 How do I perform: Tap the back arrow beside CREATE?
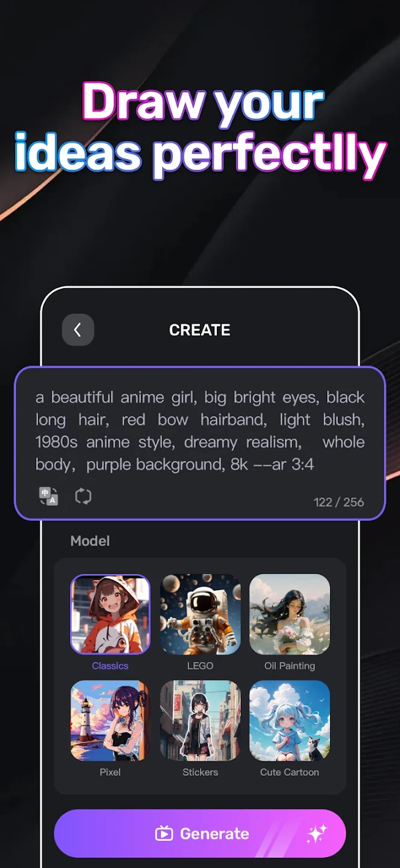pyautogui.click(x=78, y=330)
